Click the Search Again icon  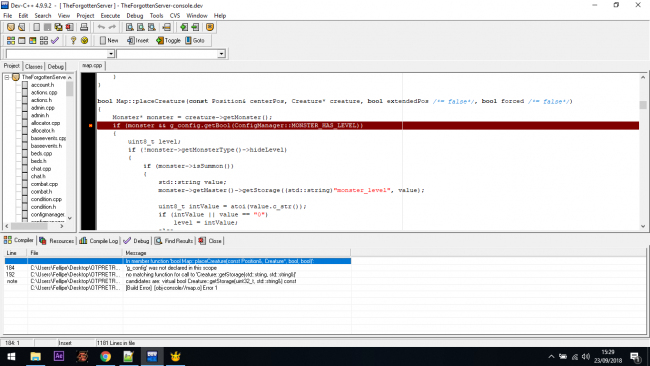[x=152, y=27]
